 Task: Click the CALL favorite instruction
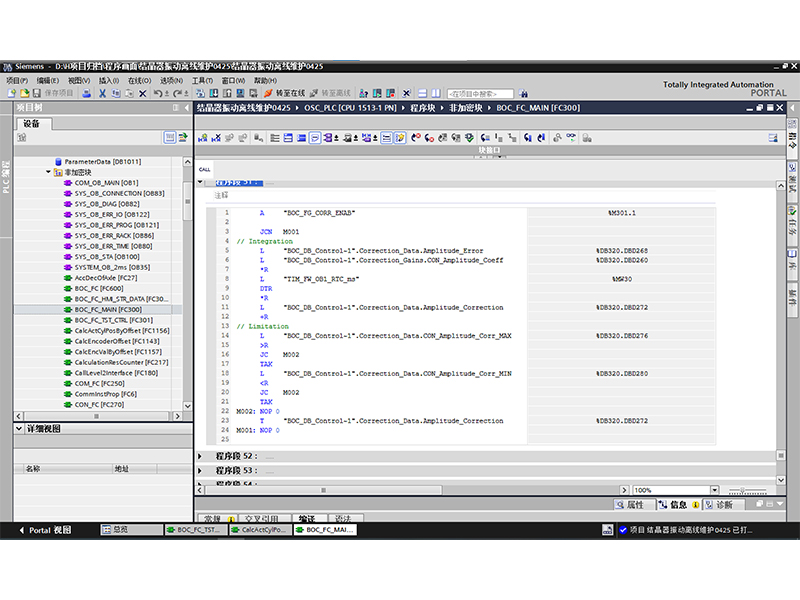(205, 169)
